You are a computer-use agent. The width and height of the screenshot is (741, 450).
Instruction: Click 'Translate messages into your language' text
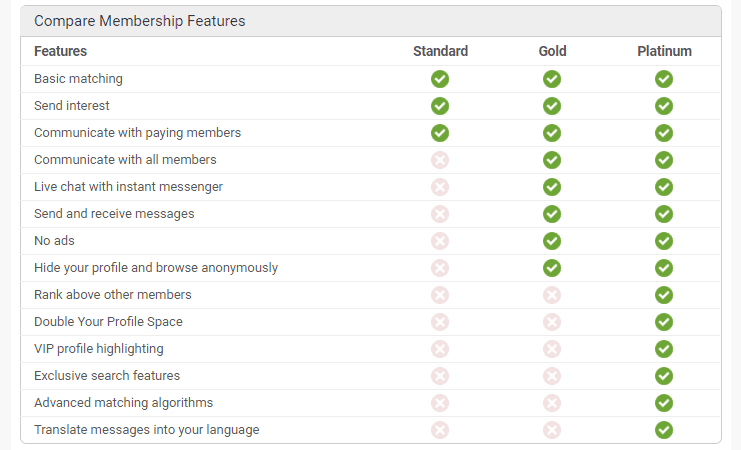point(146,430)
